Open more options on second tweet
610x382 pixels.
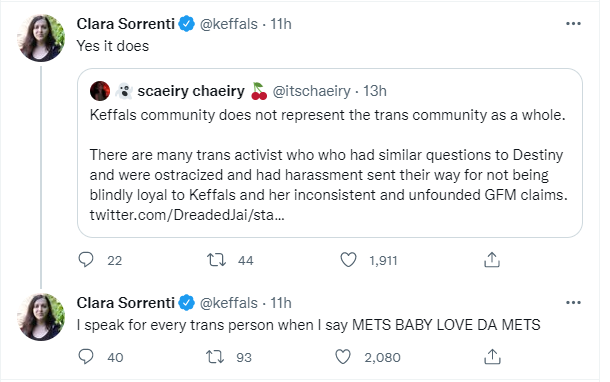[x=573, y=303]
